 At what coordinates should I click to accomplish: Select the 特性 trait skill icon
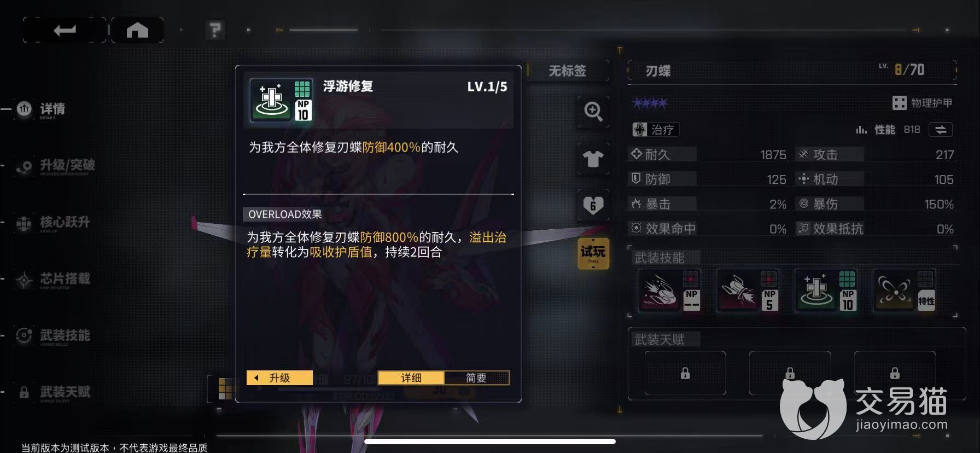(x=905, y=291)
